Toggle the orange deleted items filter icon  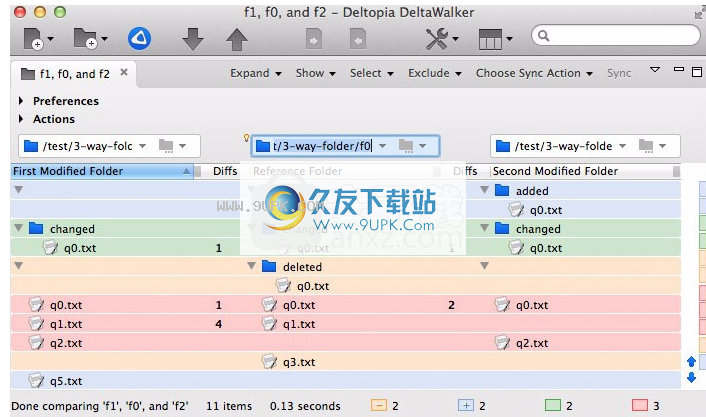[379, 405]
